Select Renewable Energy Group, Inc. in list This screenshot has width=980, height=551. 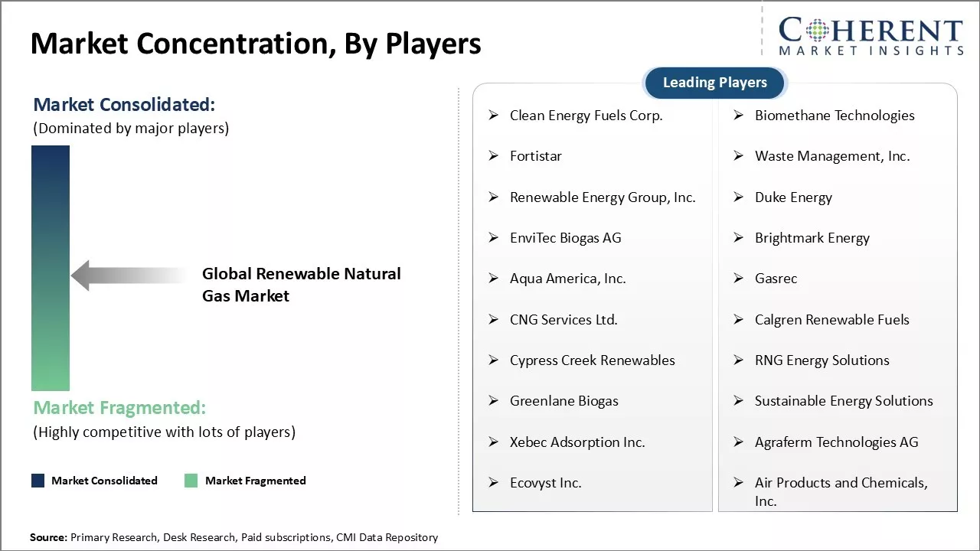[x=603, y=197]
